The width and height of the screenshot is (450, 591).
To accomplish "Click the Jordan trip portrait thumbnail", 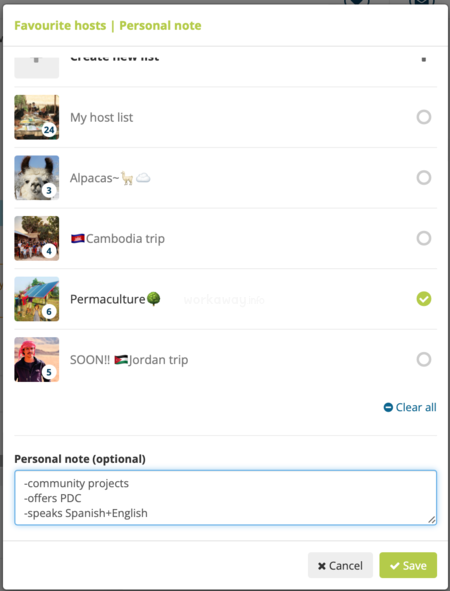I will [x=37, y=360].
